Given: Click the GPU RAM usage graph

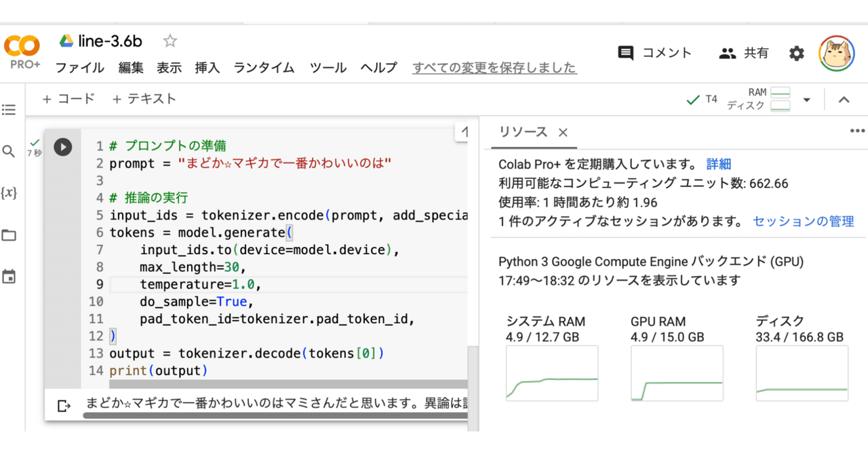Looking at the screenshot, I should (677, 373).
